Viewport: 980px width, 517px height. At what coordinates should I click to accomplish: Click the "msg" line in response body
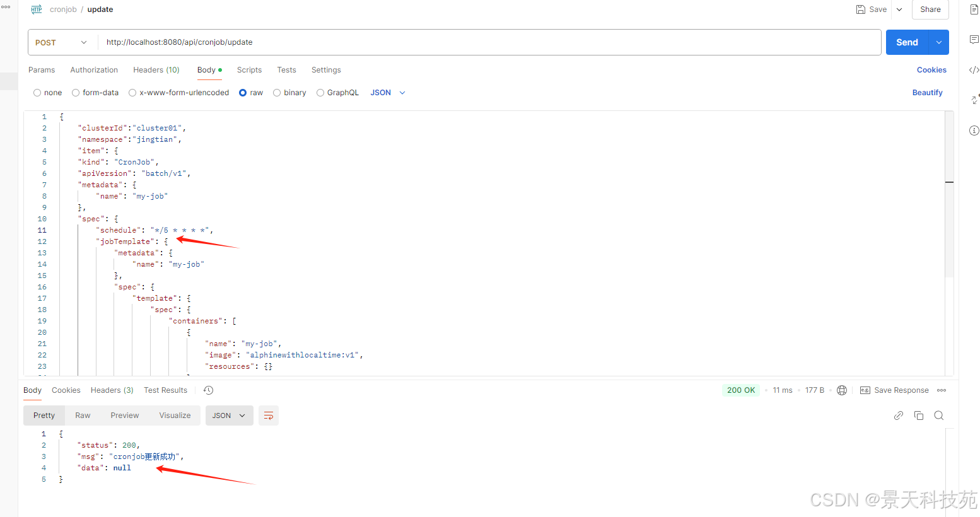point(131,456)
